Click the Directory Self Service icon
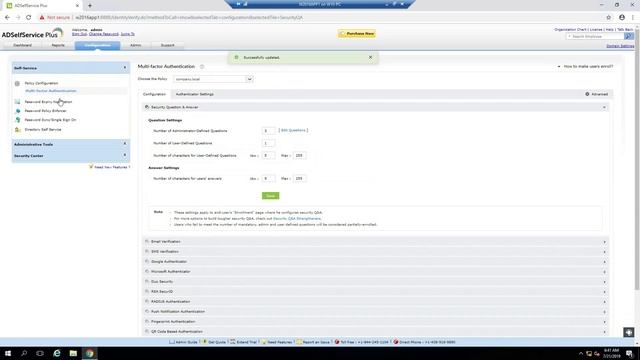The image size is (640, 360). click(18, 129)
